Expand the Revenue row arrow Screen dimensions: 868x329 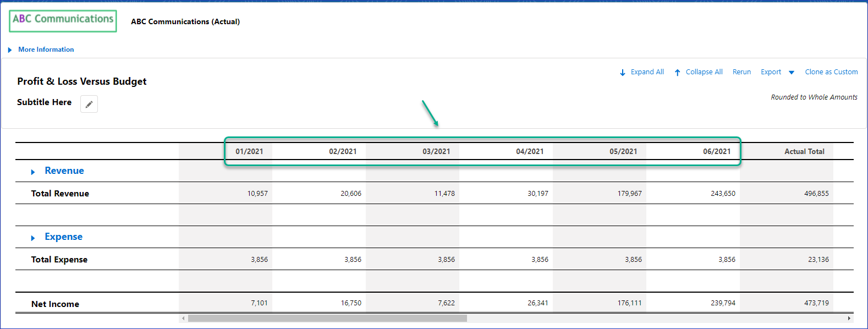click(x=33, y=172)
